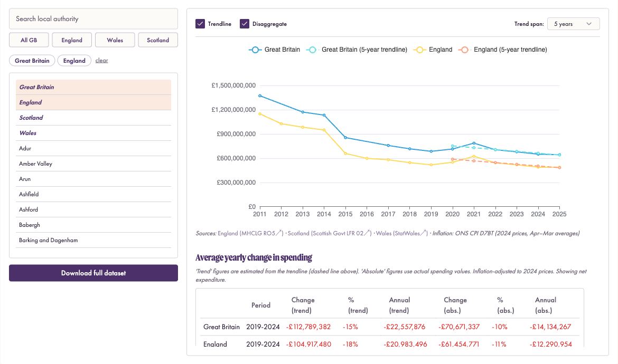Select the Wales filter button

pyautogui.click(x=115, y=40)
